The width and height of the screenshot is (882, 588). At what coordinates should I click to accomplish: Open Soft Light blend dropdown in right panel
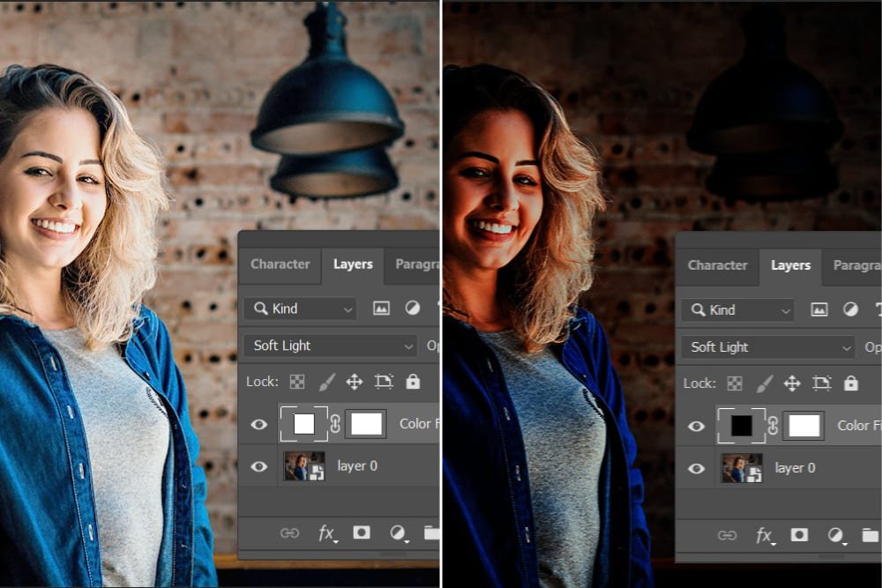(x=767, y=347)
